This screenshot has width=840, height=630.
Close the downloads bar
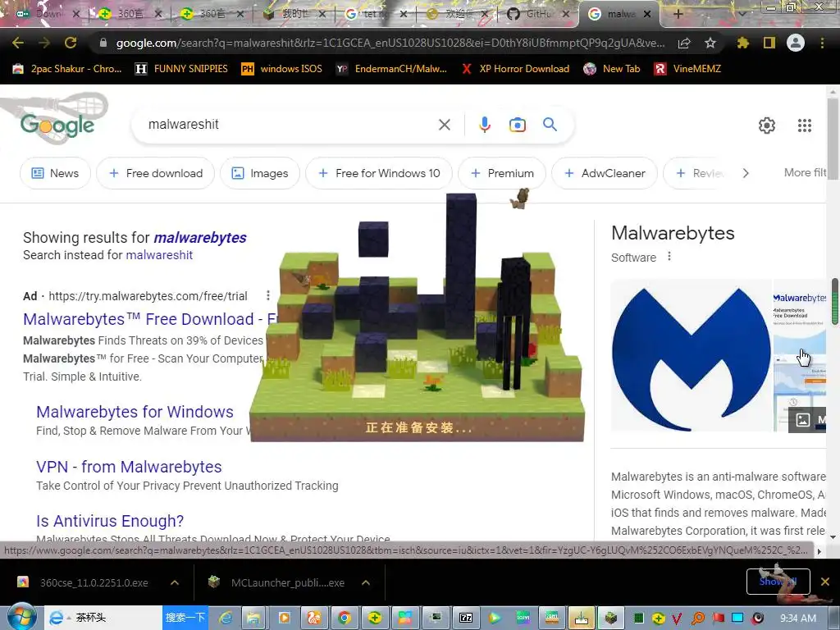point(825,582)
